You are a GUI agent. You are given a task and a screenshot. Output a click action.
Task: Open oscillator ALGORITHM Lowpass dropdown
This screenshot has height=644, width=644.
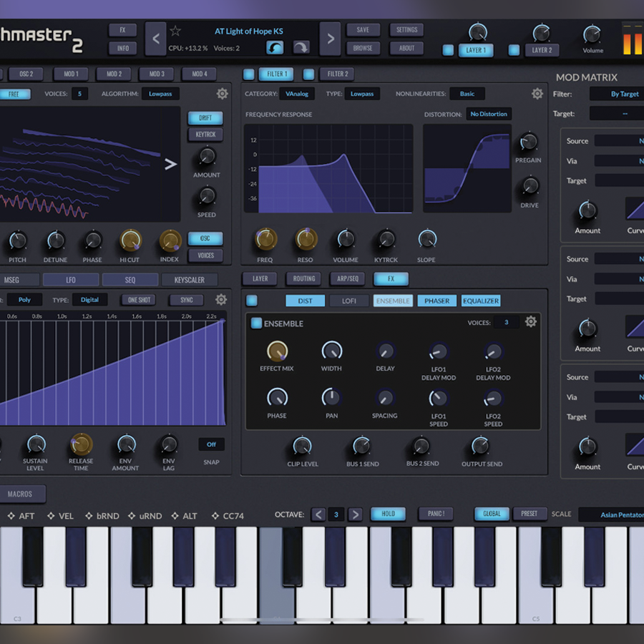160,94
